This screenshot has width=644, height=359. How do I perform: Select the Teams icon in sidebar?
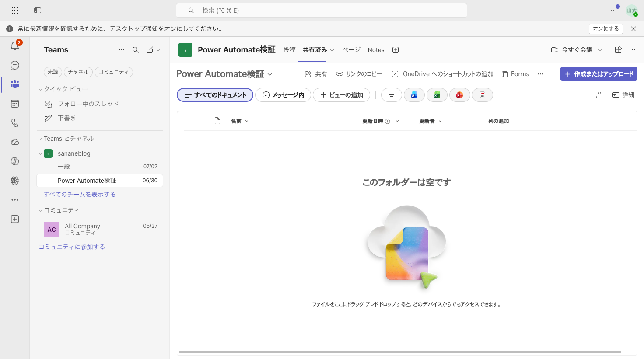15,84
